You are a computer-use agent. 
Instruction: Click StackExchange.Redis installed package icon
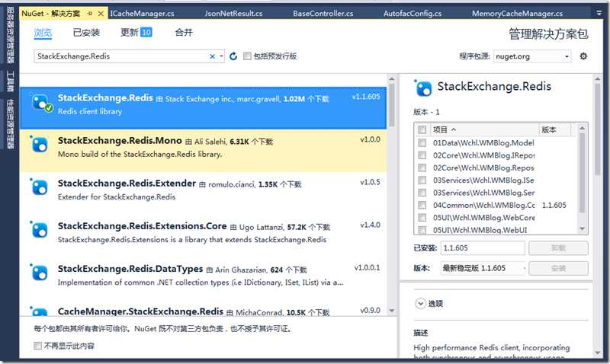[x=42, y=104]
